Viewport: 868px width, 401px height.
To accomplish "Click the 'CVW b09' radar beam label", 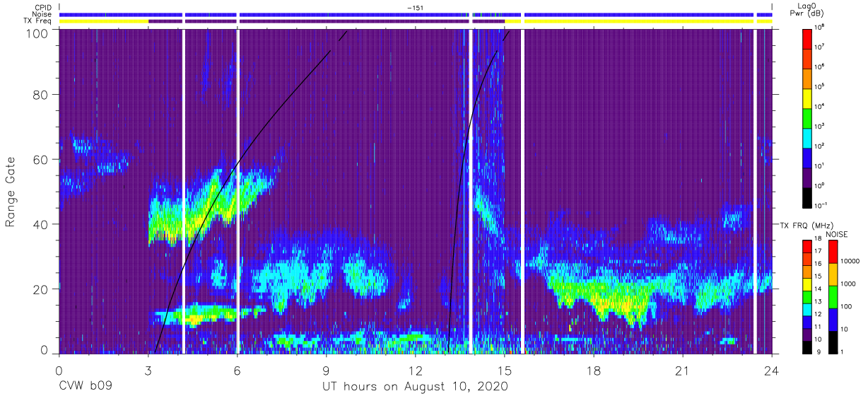I will click(86, 386).
